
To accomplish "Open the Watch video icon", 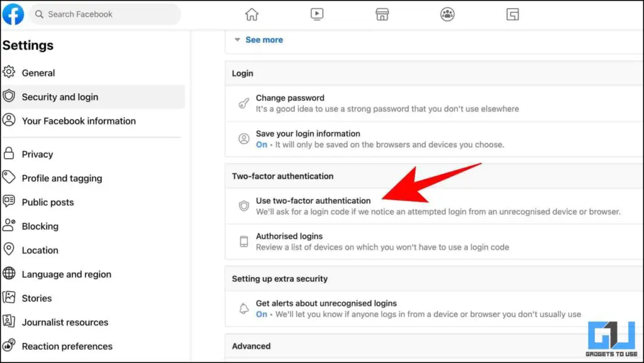I will [317, 14].
